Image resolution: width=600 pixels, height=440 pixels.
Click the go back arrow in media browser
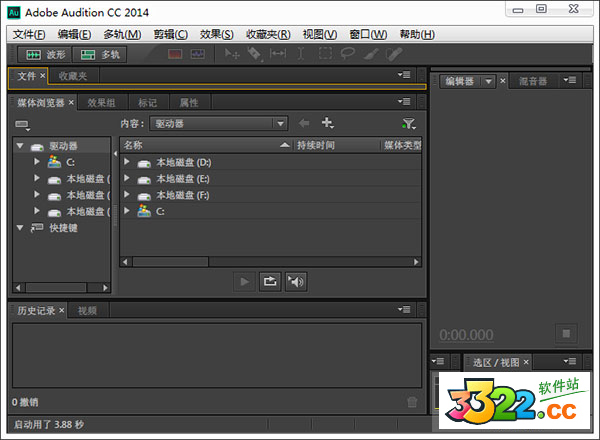(x=303, y=123)
